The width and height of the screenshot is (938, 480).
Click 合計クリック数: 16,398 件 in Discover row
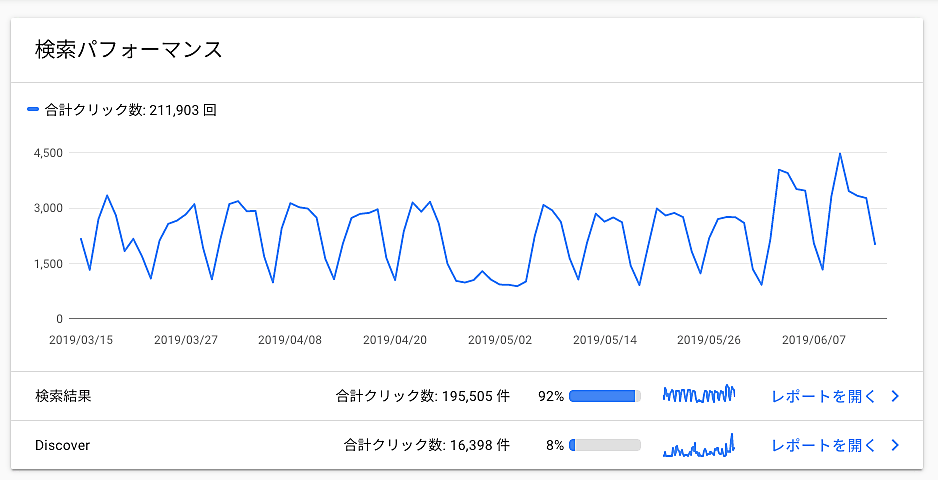coord(427,445)
